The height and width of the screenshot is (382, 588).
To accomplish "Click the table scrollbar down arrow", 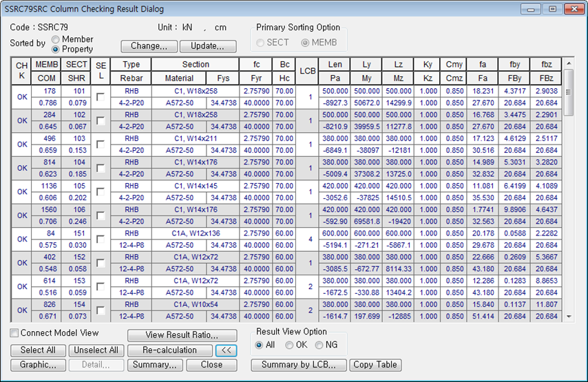I will (569, 317).
